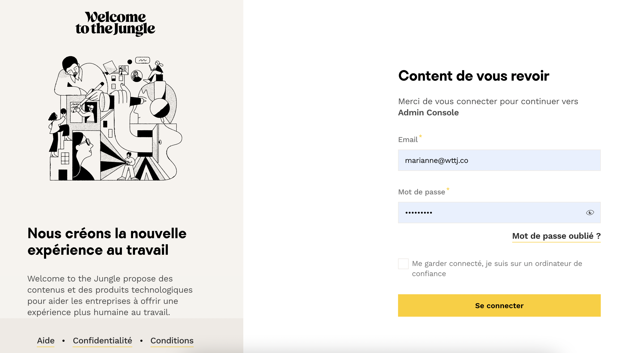
Task: Focus the Email input field
Action: pyautogui.click(x=499, y=160)
